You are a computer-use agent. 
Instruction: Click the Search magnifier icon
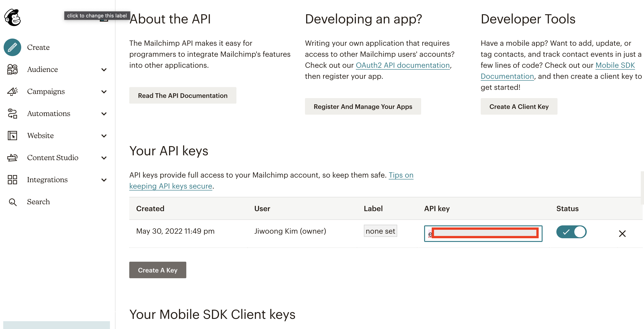click(12, 202)
